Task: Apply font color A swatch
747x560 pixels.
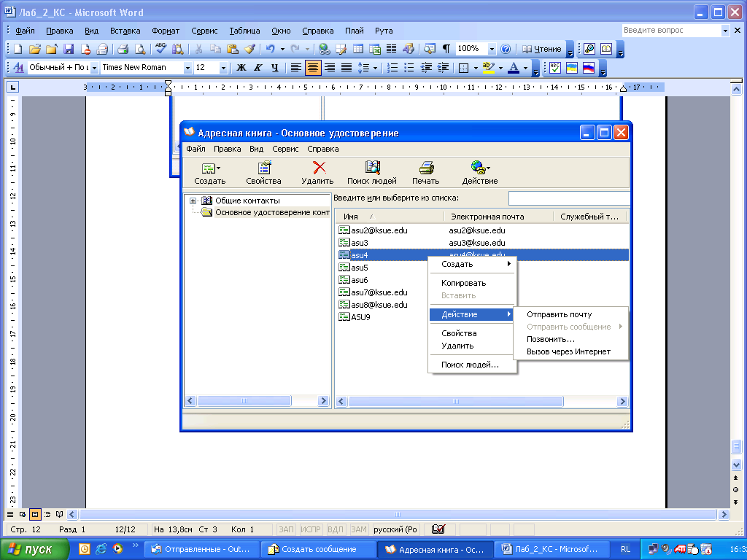Action: [x=514, y=68]
